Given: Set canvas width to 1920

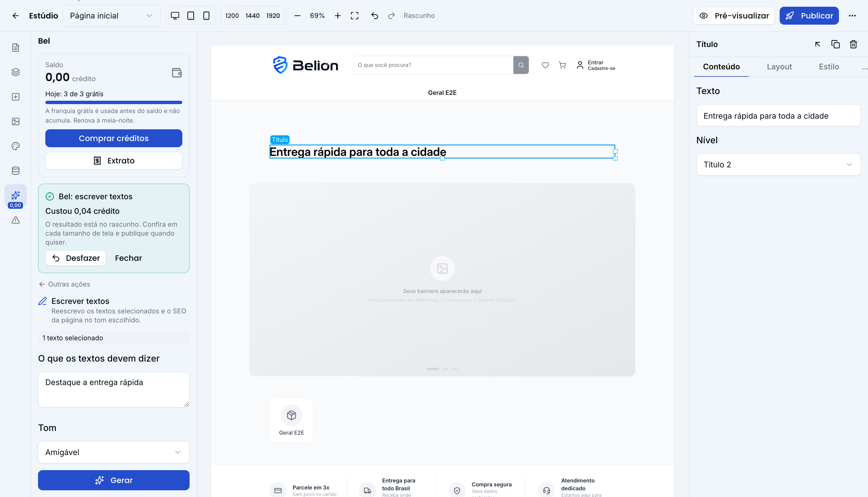Looking at the screenshot, I should (x=273, y=16).
